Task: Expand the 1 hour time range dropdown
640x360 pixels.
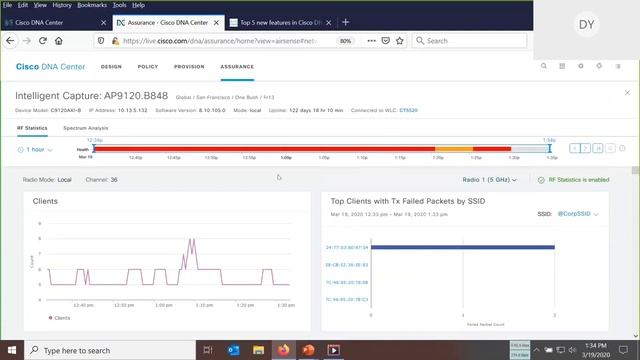Action: pyautogui.click(x=35, y=150)
